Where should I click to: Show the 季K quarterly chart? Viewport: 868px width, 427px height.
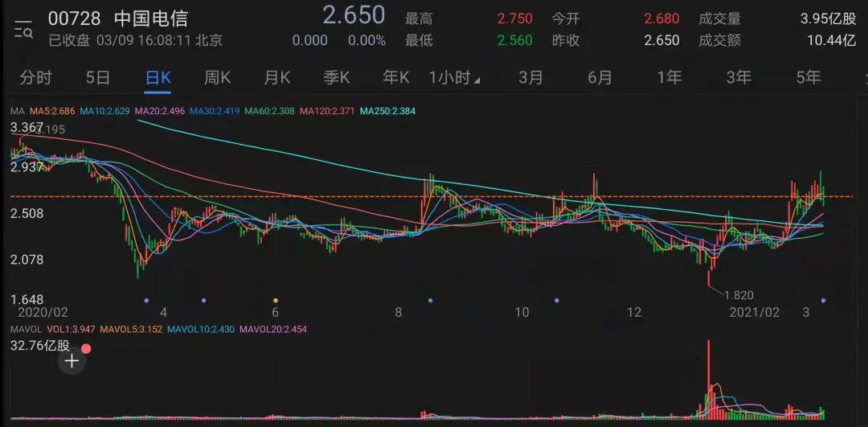click(337, 78)
